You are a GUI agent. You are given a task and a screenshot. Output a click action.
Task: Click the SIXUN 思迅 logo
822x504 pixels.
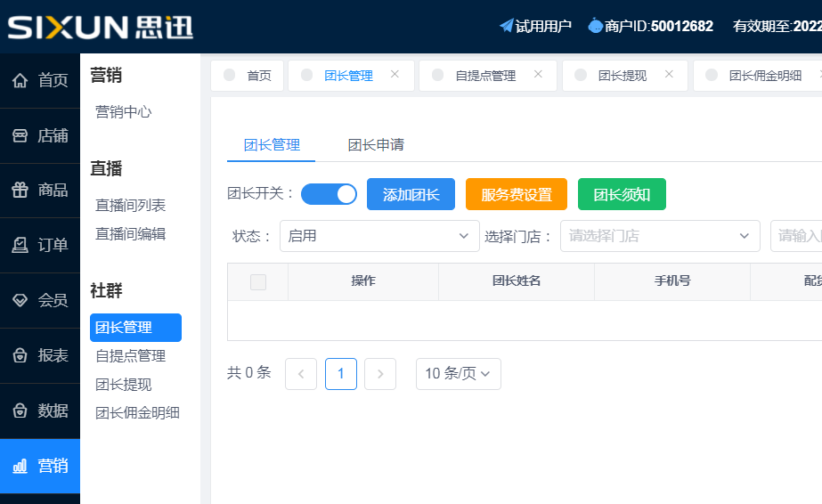100,28
